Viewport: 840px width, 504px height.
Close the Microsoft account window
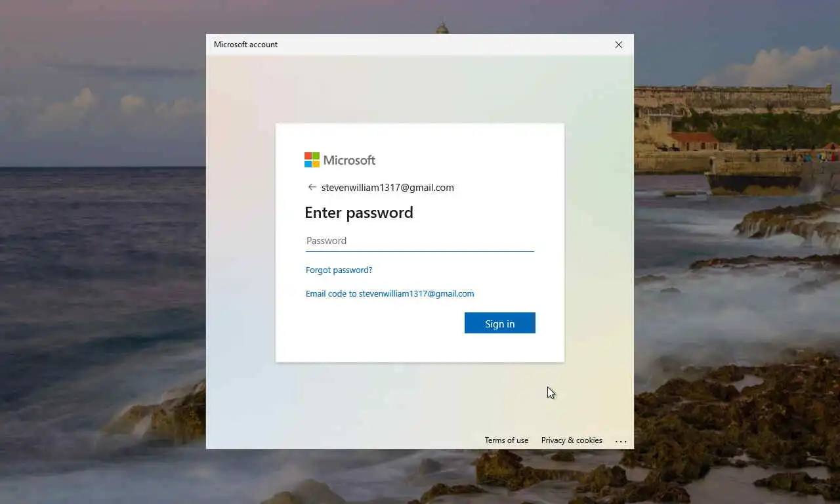(x=618, y=45)
